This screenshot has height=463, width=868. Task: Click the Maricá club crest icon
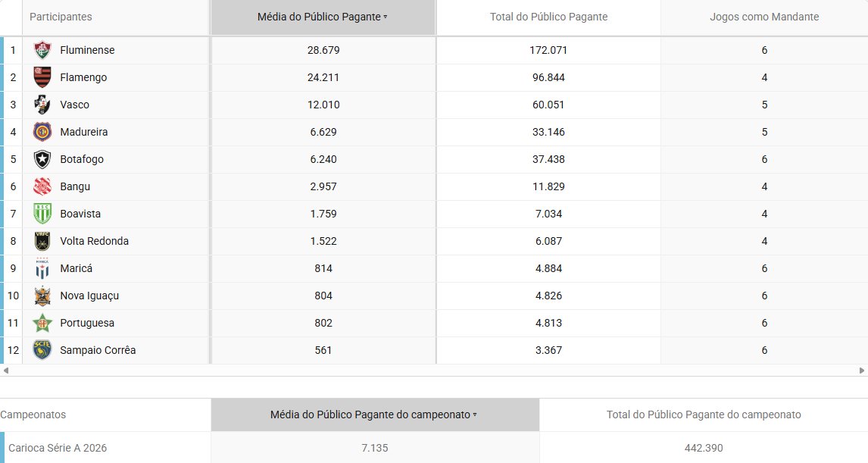tap(42, 268)
